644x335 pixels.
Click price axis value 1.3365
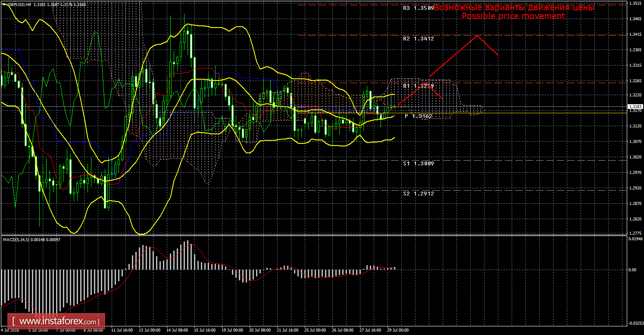[635, 50]
